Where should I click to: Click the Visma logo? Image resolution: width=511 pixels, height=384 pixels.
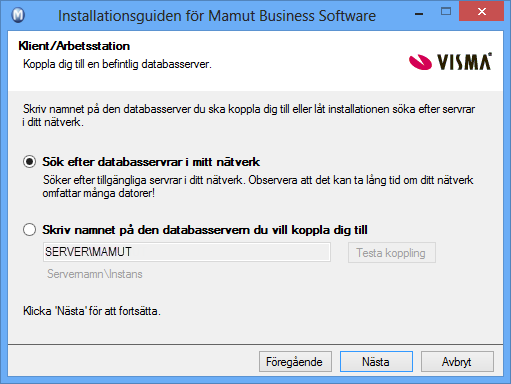tap(450, 62)
